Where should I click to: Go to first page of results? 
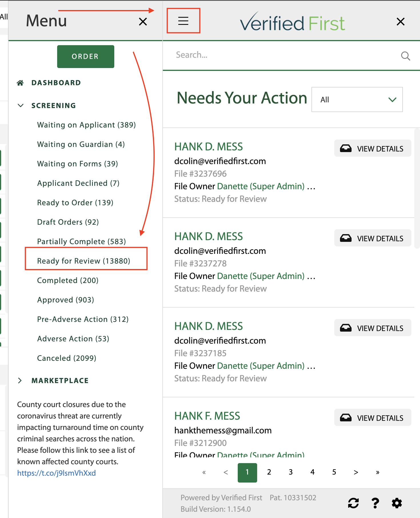204,472
